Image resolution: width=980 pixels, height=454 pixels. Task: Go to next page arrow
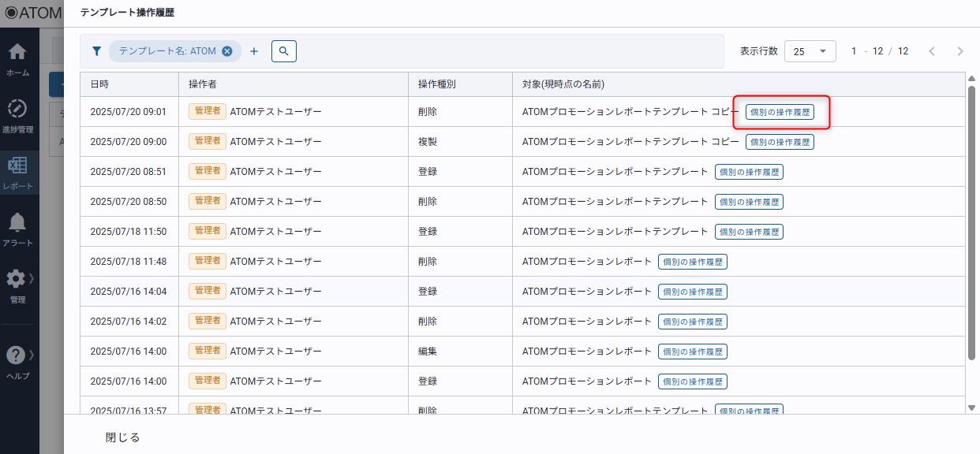(x=959, y=51)
